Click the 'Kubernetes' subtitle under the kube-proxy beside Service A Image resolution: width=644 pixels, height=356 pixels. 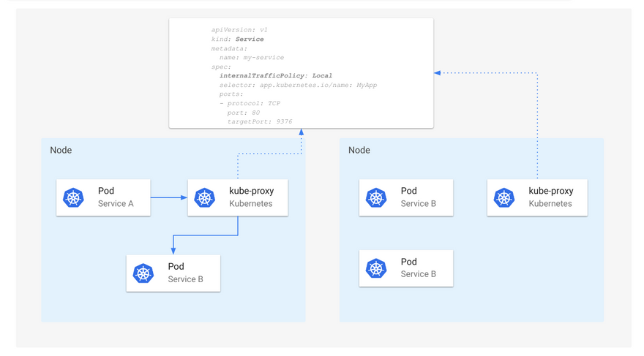pyautogui.click(x=250, y=203)
